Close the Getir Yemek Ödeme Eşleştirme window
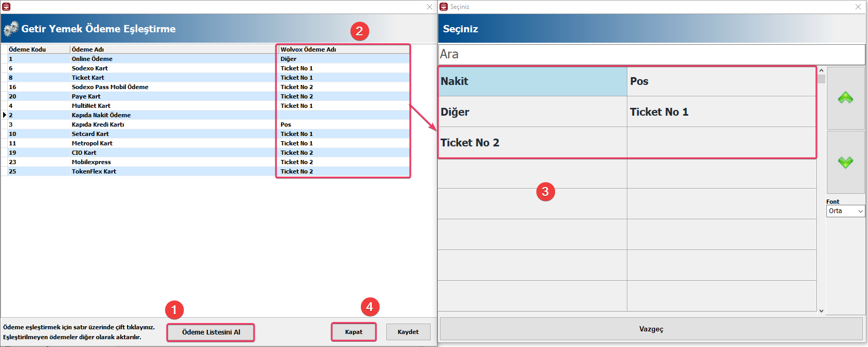The image size is (868, 347). pyautogui.click(x=430, y=7)
